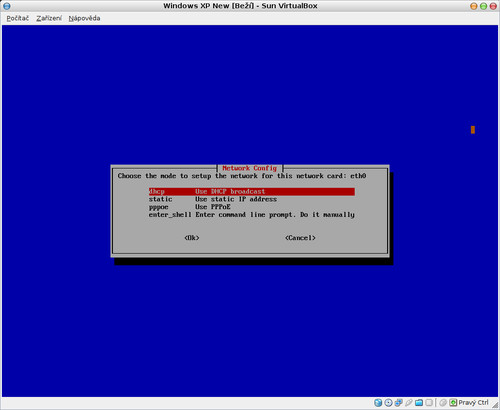The width and height of the screenshot is (500, 410).
Task: Click the Cancel button in Network Config
Action: (300, 238)
